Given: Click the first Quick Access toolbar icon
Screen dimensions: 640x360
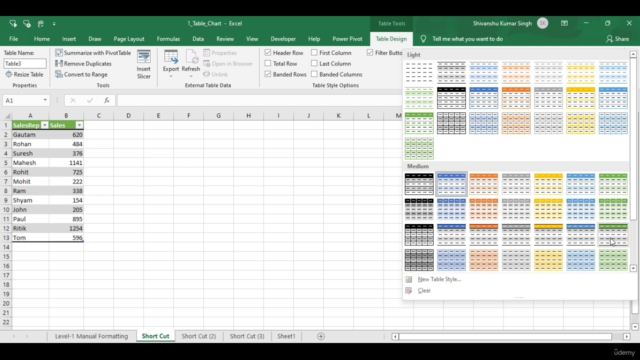Looking at the screenshot, I should tap(13, 24).
